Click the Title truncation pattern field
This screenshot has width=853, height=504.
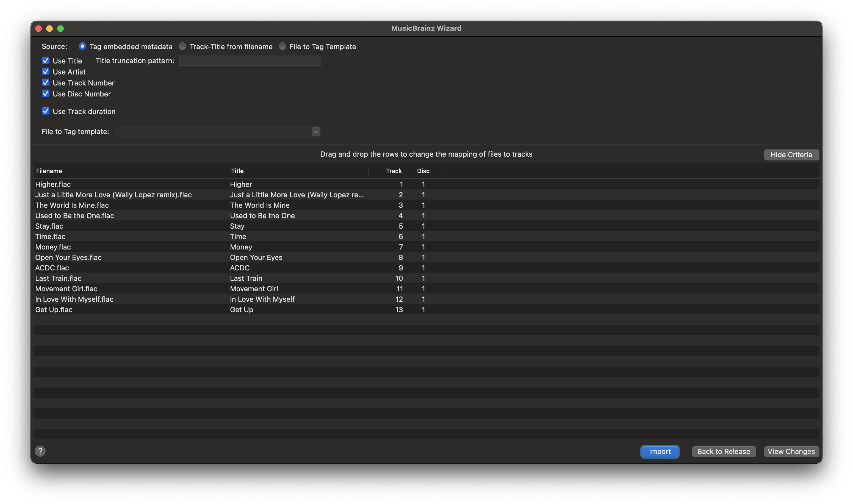(250, 60)
